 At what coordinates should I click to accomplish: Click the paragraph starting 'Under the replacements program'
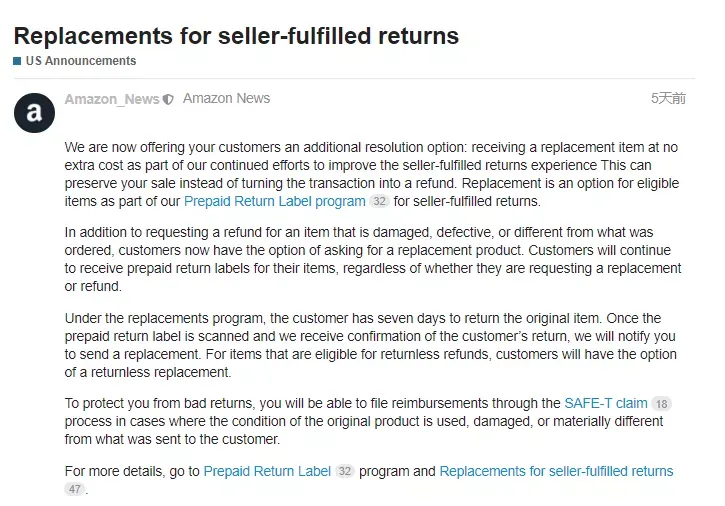pyautogui.click(x=371, y=345)
